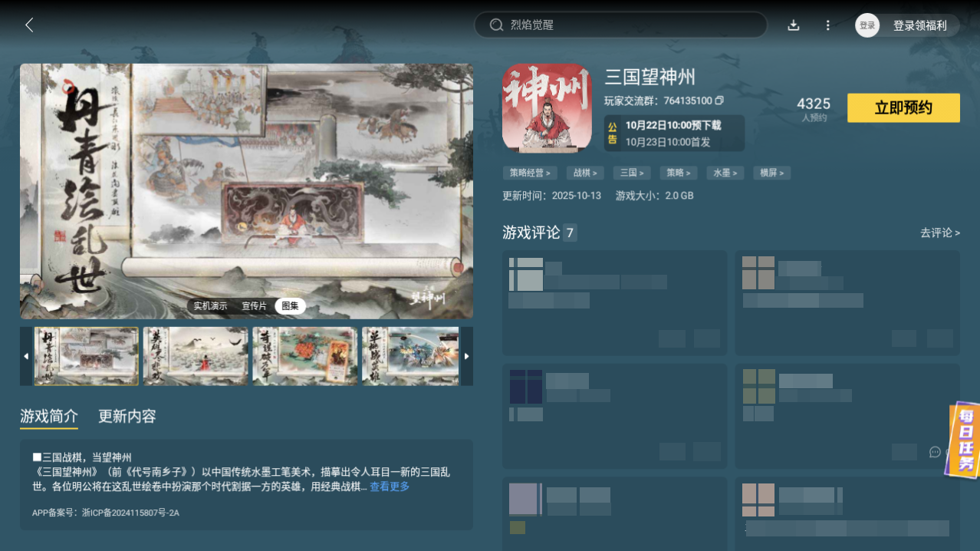980x551 pixels.
Task: Click the carousel next arrow
Action: pyautogui.click(x=466, y=356)
